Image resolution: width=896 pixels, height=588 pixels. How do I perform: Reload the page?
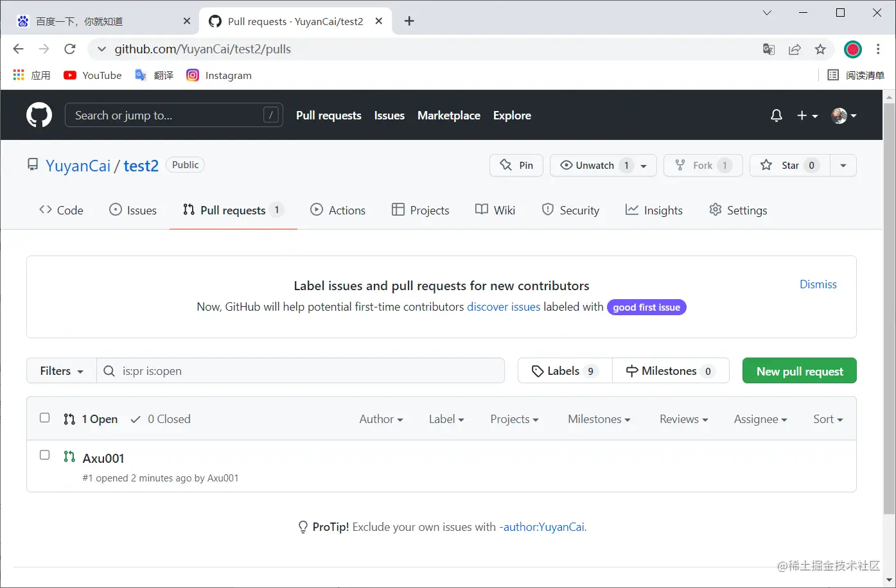click(x=70, y=49)
